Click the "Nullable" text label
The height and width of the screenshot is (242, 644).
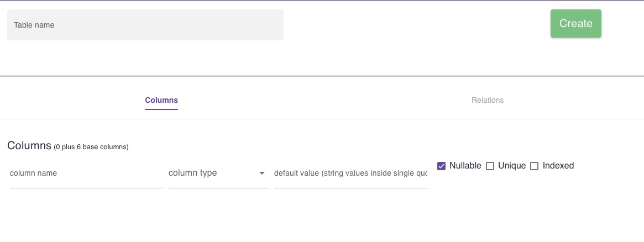465,166
